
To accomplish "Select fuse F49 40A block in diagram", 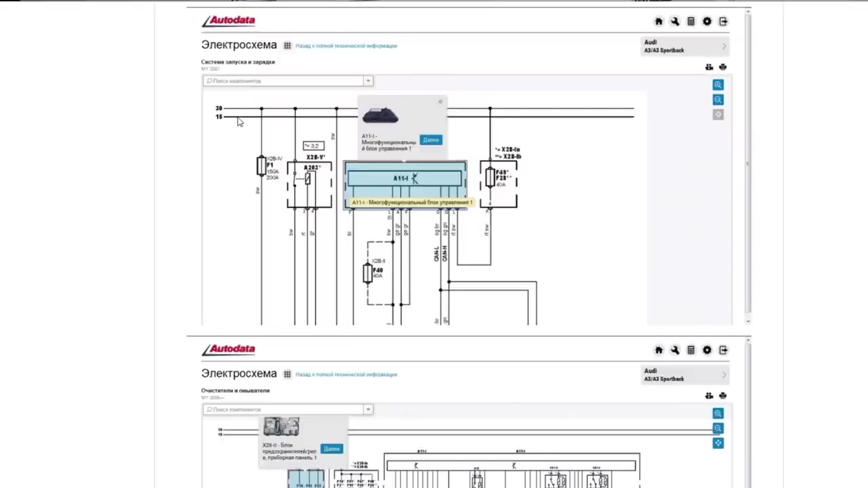I will tap(498, 183).
